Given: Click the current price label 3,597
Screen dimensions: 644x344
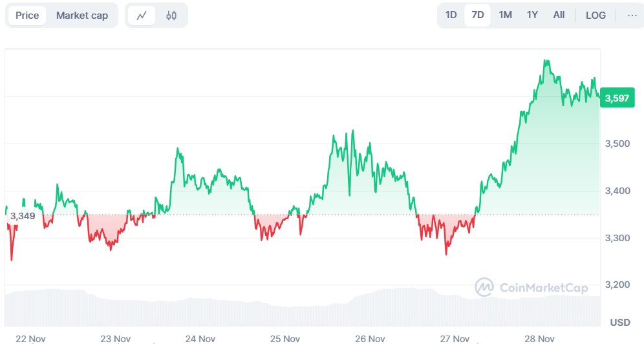Looking at the screenshot, I should coord(616,98).
